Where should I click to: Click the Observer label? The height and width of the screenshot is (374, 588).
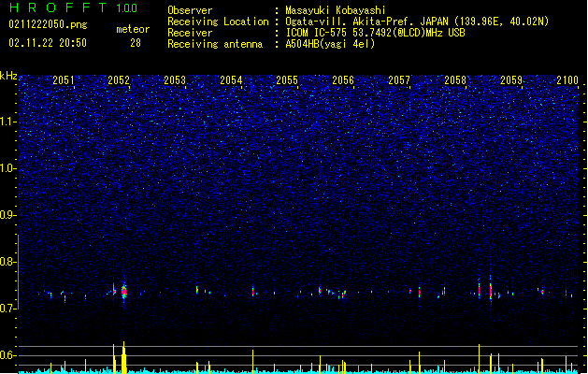(190, 10)
